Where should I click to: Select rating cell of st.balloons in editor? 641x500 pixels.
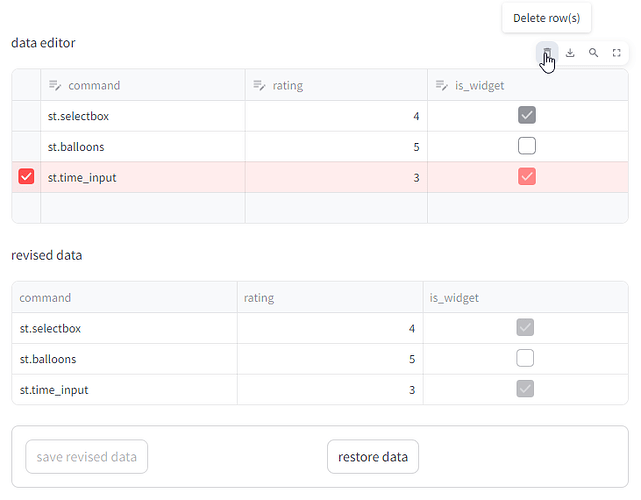pos(335,147)
